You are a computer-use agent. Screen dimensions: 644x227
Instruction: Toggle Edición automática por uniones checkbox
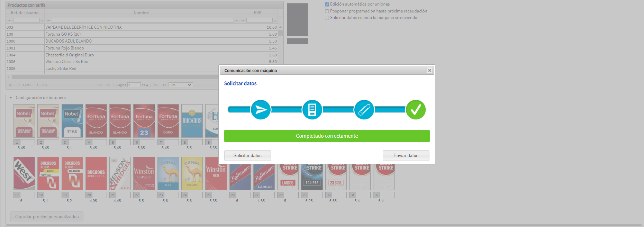[327, 4]
